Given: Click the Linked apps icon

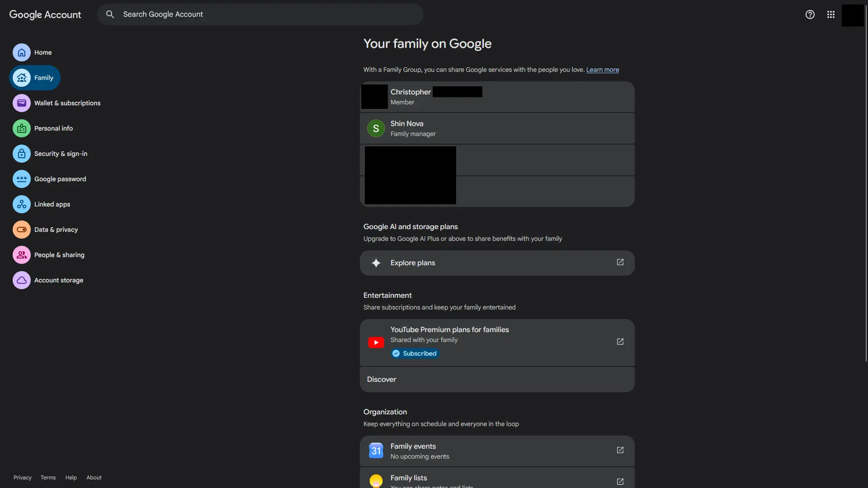Looking at the screenshot, I should point(22,204).
